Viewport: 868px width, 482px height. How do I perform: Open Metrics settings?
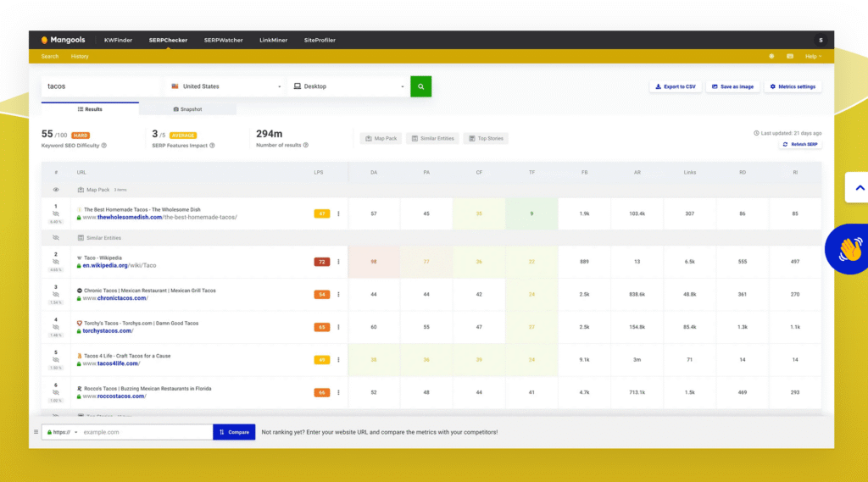793,86
